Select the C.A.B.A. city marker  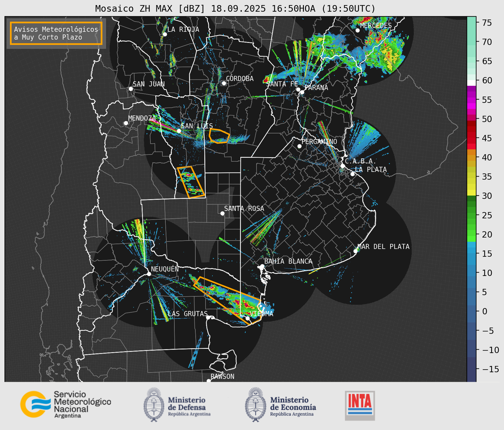(x=343, y=166)
